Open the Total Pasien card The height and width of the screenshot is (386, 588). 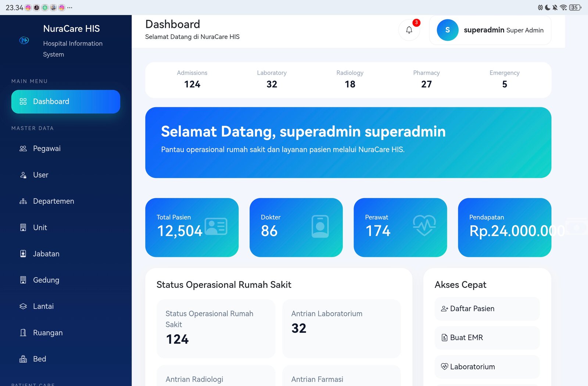pyautogui.click(x=192, y=227)
